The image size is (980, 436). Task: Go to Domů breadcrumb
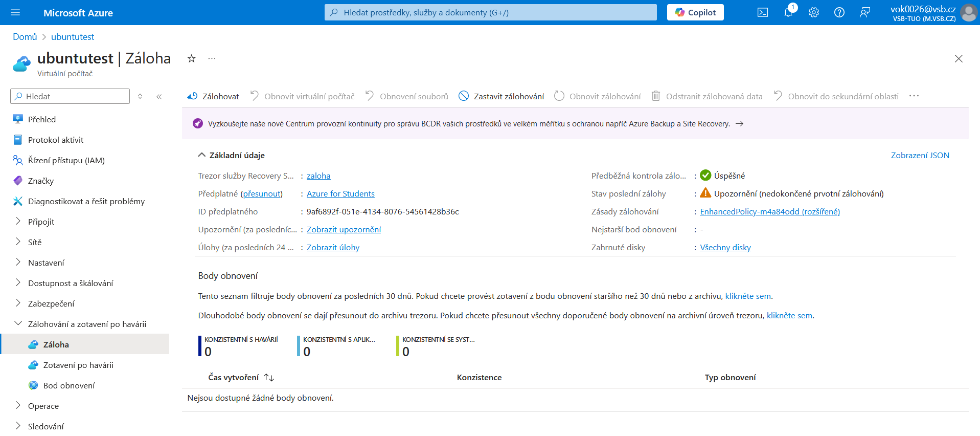pos(25,37)
